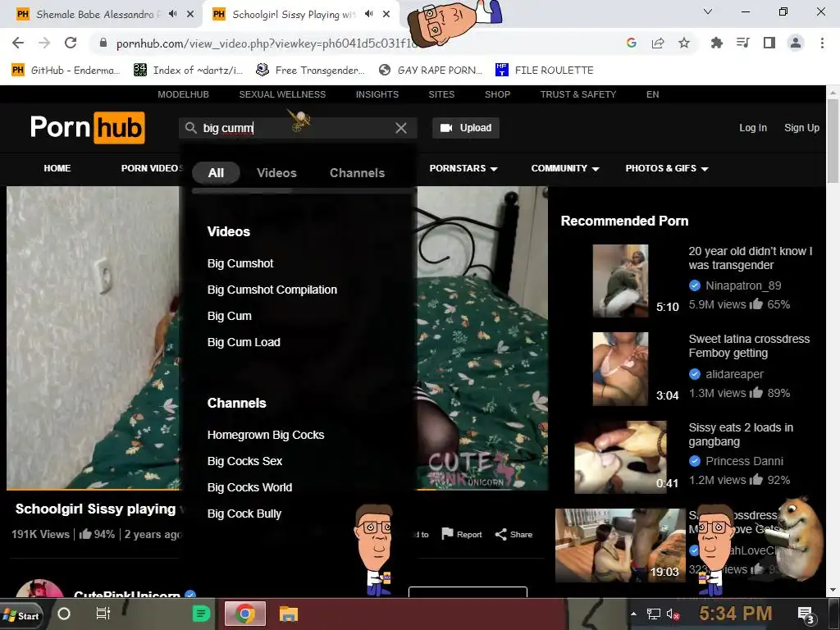Open the Cortana circle on the taskbar
Image resolution: width=840 pixels, height=630 pixels.
click(x=64, y=614)
